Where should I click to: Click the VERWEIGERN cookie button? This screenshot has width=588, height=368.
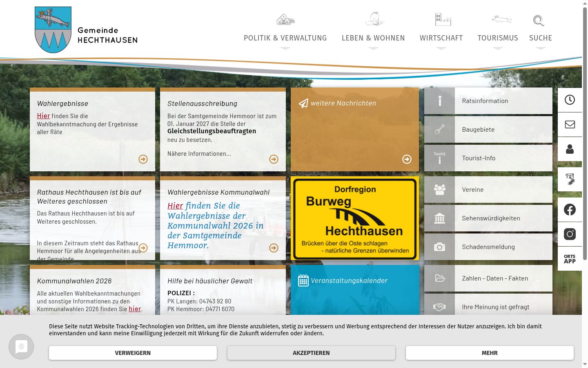pos(133,353)
